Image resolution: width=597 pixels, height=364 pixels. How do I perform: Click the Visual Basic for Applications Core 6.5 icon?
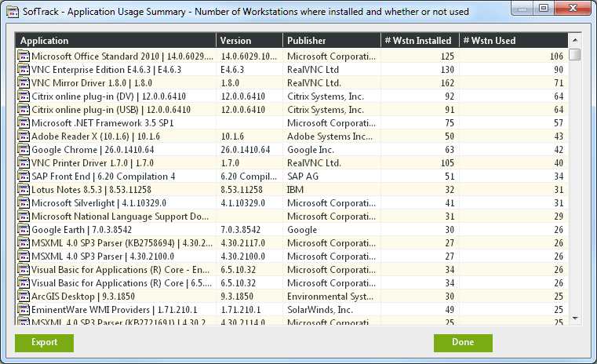click(24, 283)
